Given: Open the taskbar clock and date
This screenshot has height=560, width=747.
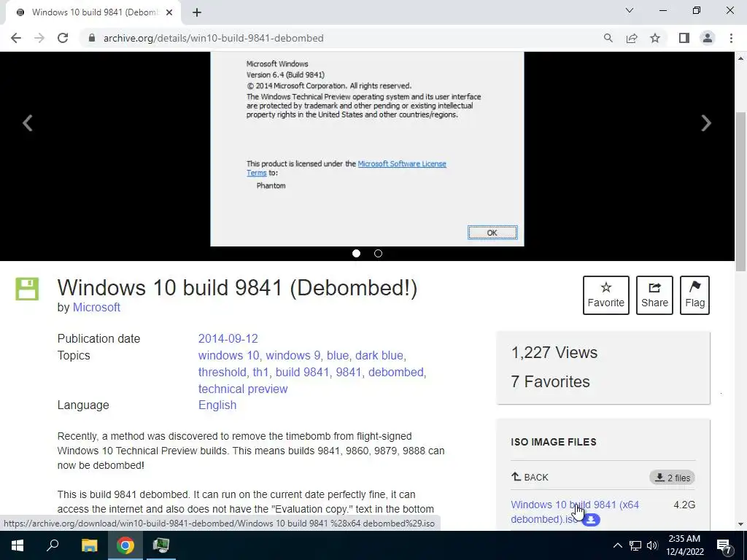Looking at the screenshot, I should point(684,545).
